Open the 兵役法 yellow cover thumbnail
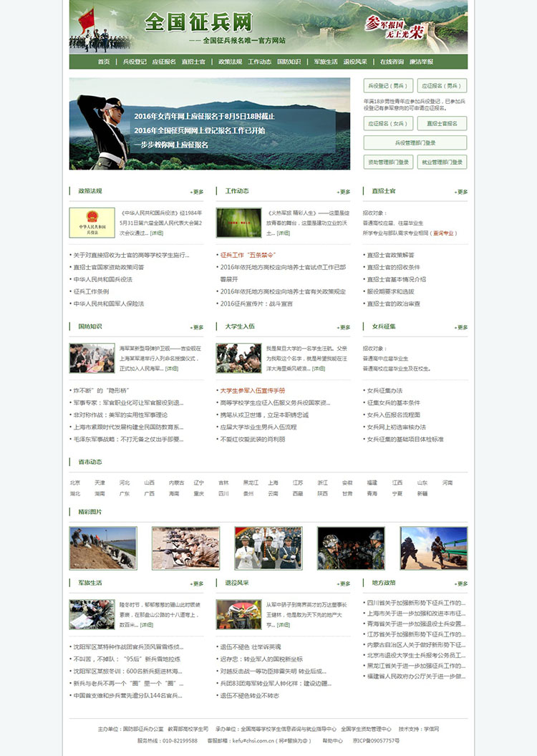Screen dimensions: 537x756 pos(92,223)
